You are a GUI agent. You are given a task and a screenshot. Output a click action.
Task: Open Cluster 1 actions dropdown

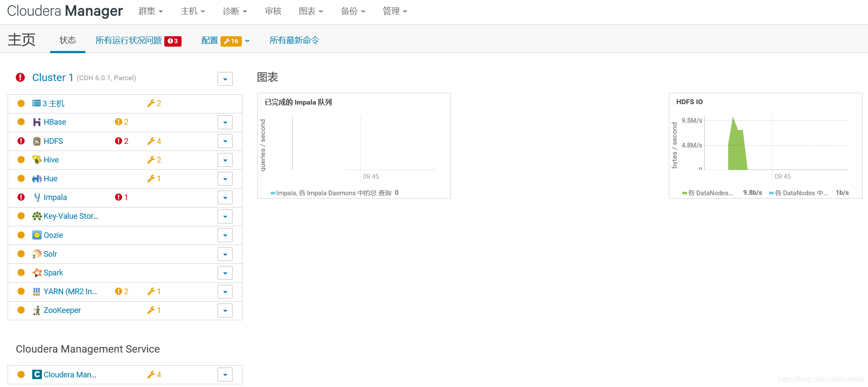(x=225, y=79)
